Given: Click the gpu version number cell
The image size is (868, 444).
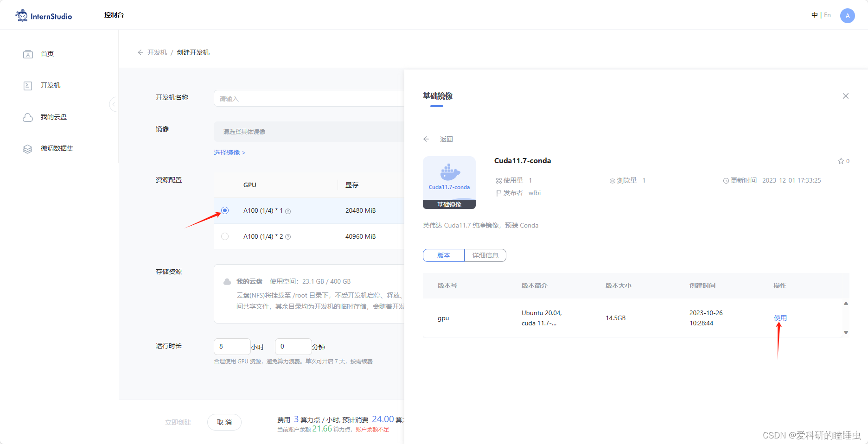Looking at the screenshot, I should (443, 318).
